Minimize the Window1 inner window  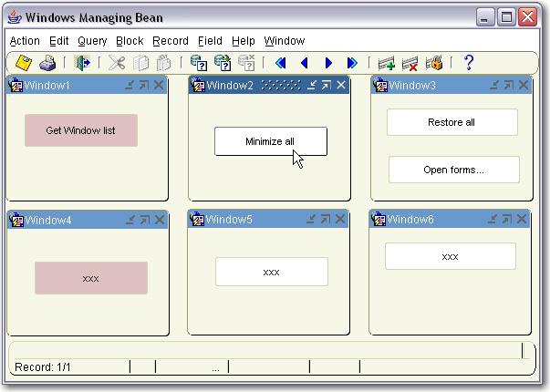[130, 85]
